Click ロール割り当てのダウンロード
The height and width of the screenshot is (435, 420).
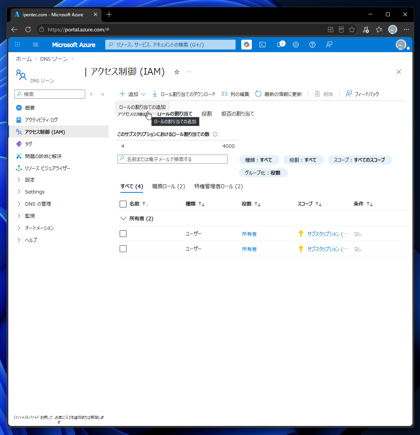(x=184, y=94)
